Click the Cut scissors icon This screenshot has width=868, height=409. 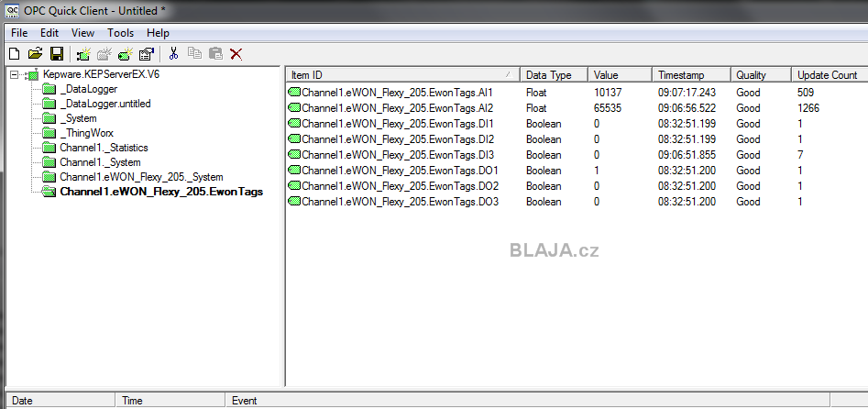pyautogui.click(x=173, y=54)
